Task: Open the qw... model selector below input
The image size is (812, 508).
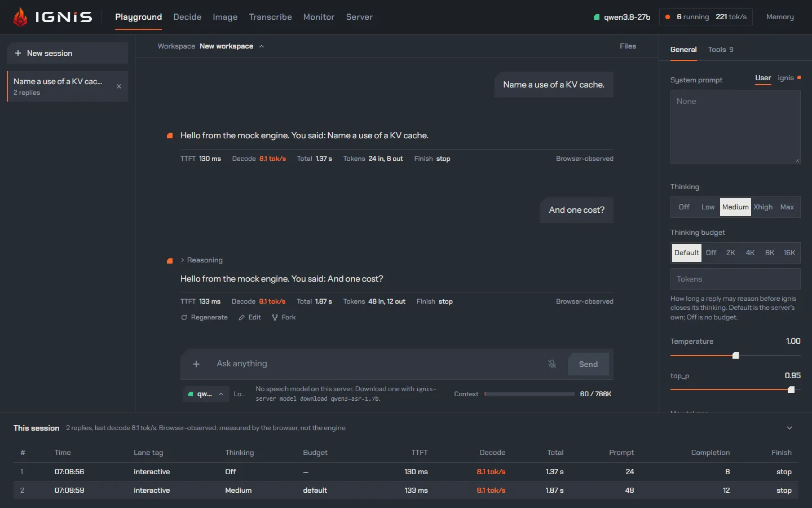Action: 205,394
